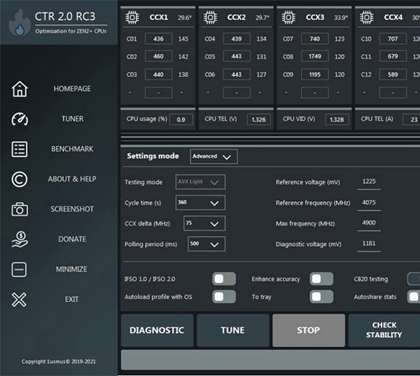
Task: Enable Autoload profile with OS
Action: 224,297
